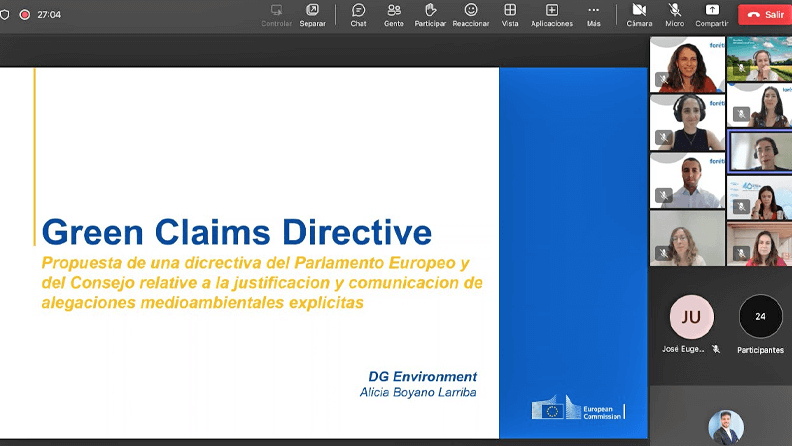Select the highlighted active speaker video tile
This screenshot has width=792, height=446.
760,151
